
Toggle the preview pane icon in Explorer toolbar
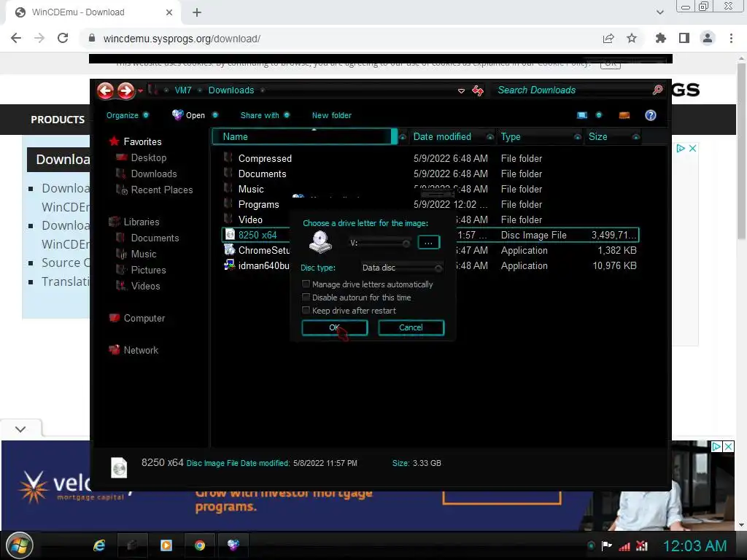(x=624, y=115)
